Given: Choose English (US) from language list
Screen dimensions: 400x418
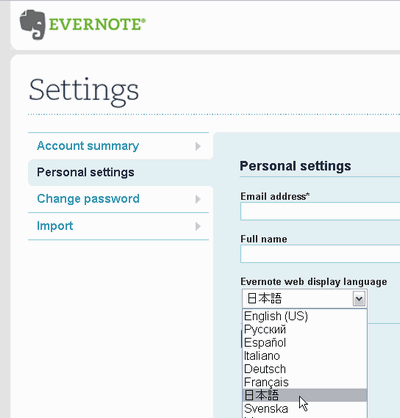Looking at the screenshot, I should 305,316.
